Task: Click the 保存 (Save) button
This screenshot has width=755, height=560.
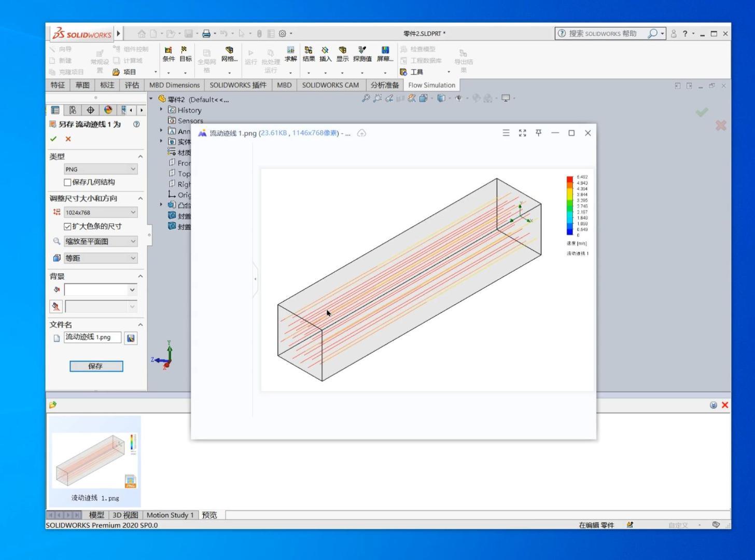Action: pos(96,366)
